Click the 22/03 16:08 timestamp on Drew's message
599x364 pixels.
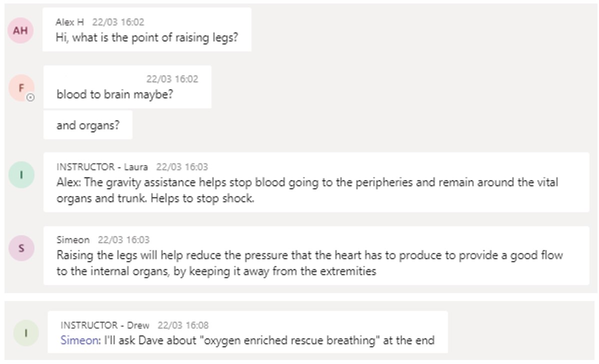click(x=183, y=325)
